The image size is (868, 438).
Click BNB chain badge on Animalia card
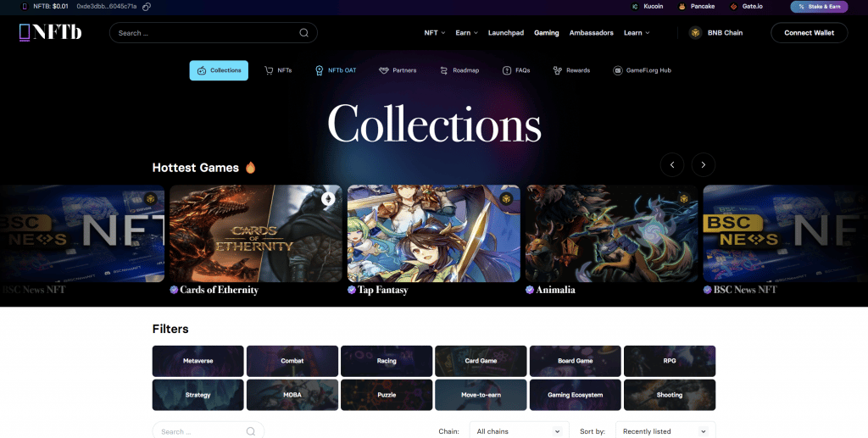684,198
